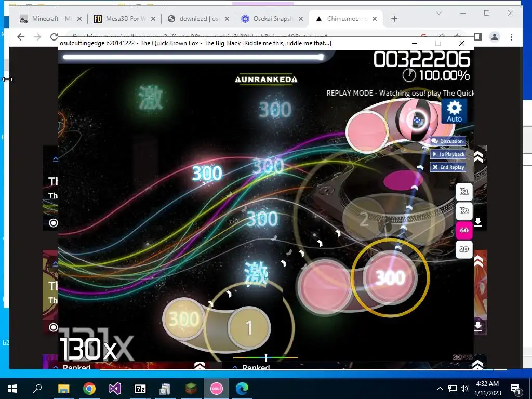Close the Osekai Snapshots tab
Viewport: 532px width, 399px height.
tap(301, 19)
